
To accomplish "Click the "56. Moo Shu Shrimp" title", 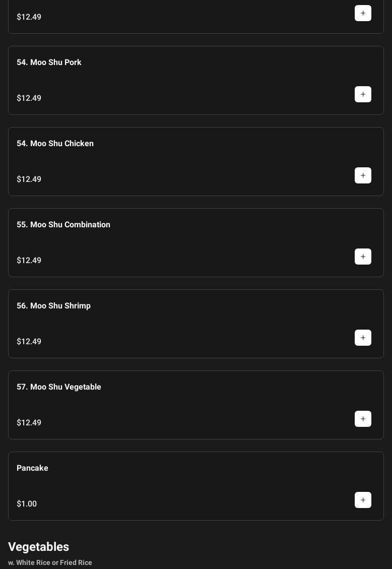I will [x=53, y=306].
